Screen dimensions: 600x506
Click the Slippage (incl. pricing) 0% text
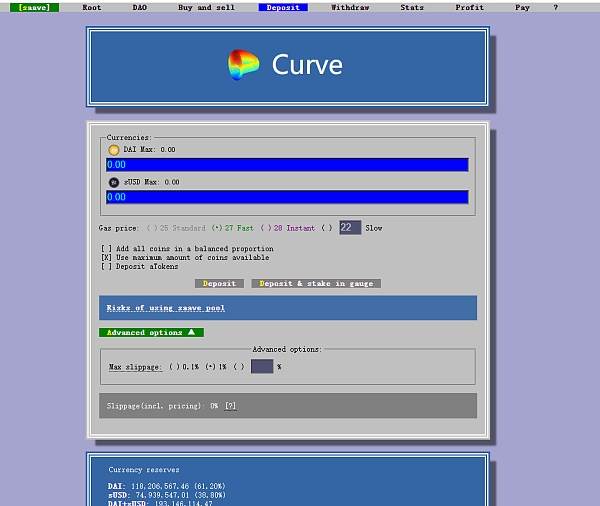pyautogui.click(x=162, y=406)
